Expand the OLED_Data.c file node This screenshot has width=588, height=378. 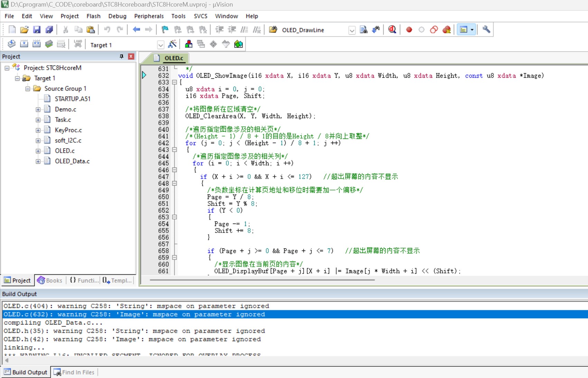pyautogui.click(x=38, y=161)
